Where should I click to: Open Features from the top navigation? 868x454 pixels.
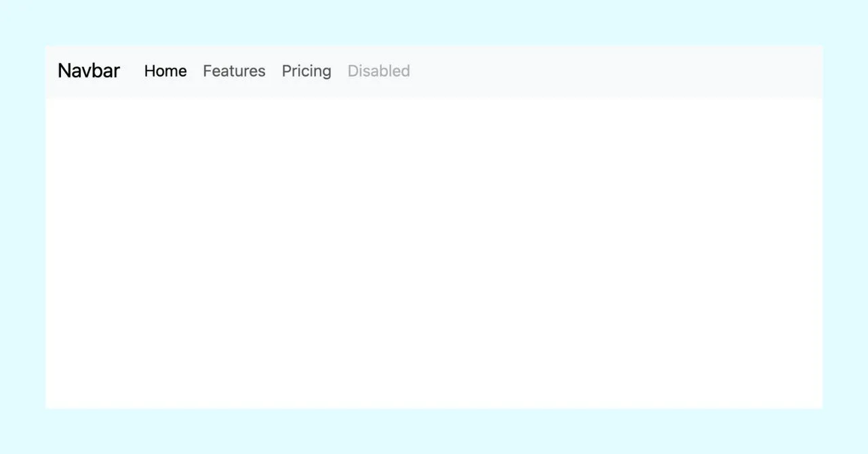tap(234, 70)
